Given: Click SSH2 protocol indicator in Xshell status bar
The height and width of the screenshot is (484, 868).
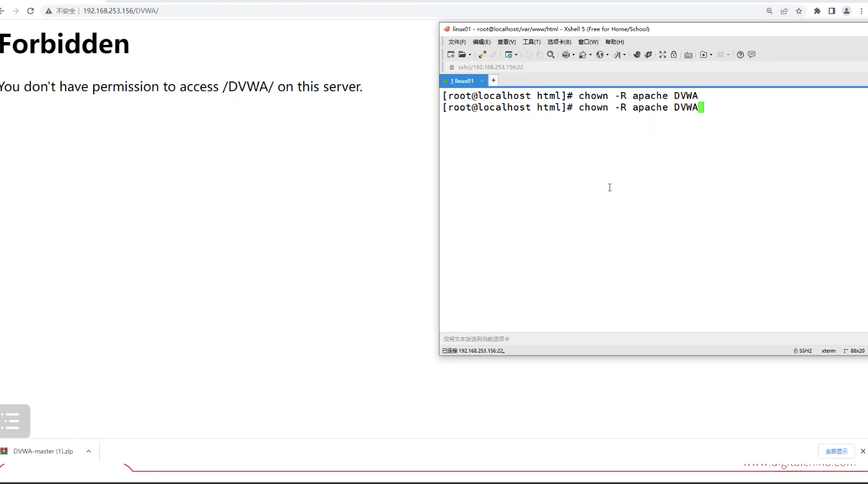Looking at the screenshot, I should 803,351.
